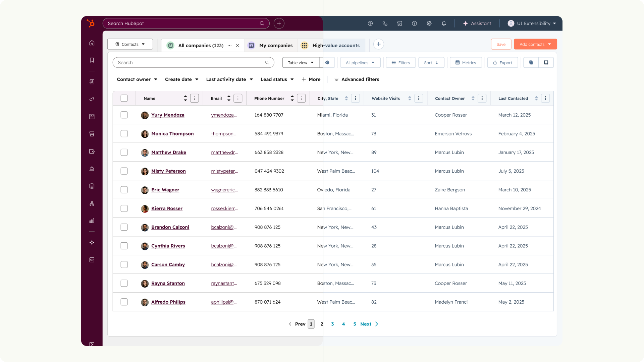Image resolution: width=644 pixels, height=362 pixels.
Task: Open the Settings gear in top bar
Action: pyautogui.click(x=429, y=23)
